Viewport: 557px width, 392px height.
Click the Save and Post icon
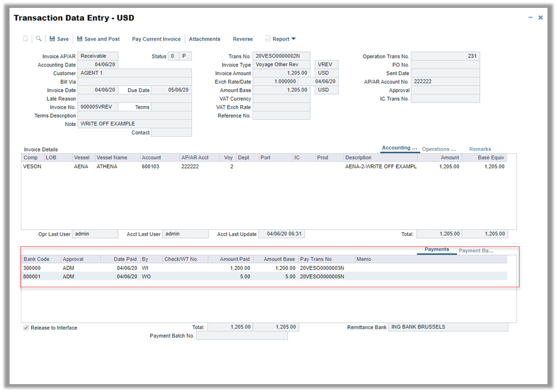(x=80, y=39)
